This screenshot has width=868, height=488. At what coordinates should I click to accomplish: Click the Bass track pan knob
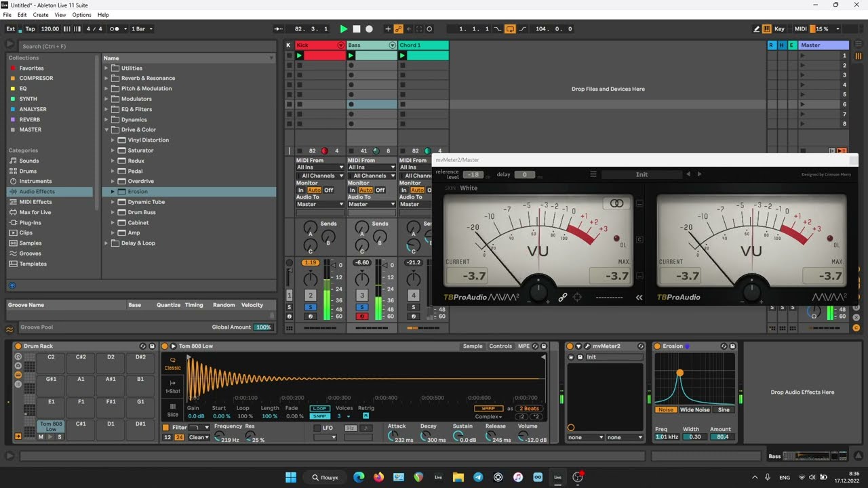click(361, 278)
